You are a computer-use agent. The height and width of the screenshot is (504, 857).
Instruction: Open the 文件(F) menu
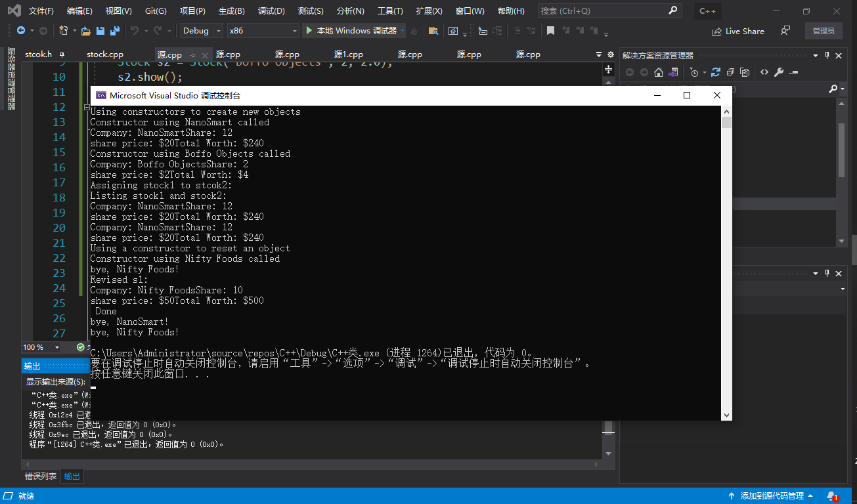pos(41,11)
